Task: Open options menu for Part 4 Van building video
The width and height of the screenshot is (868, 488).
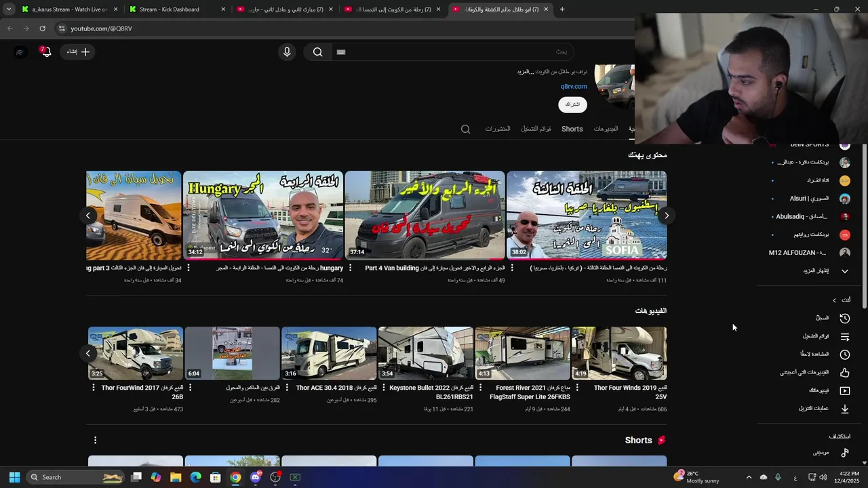Action: [x=350, y=268]
